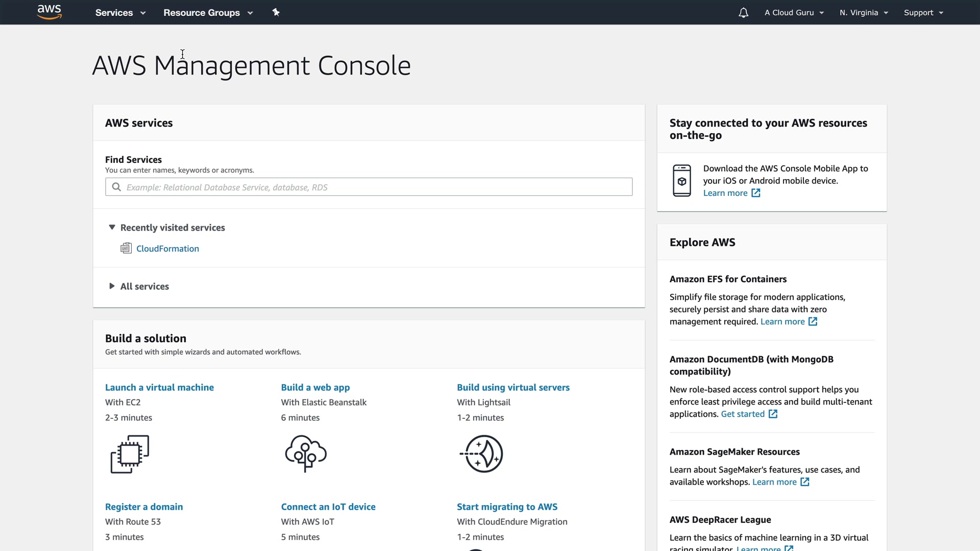Click the mobile phone app icon
980x551 pixels.
(x=682, y=181)
